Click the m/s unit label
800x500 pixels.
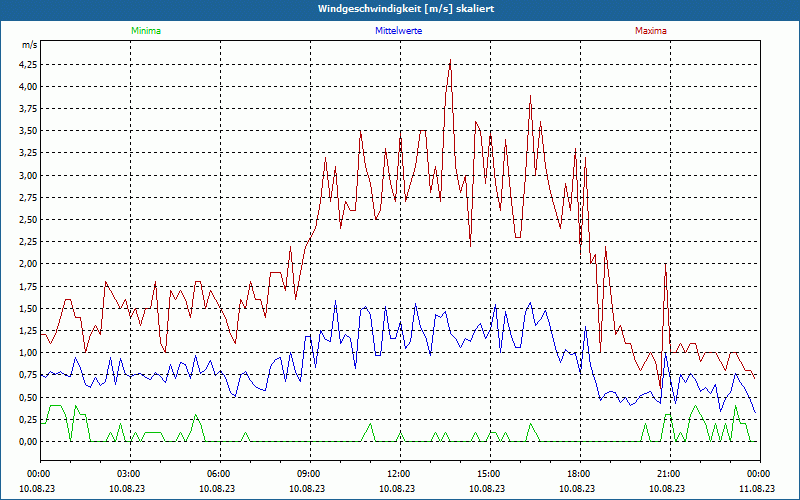tap(30, 45)
